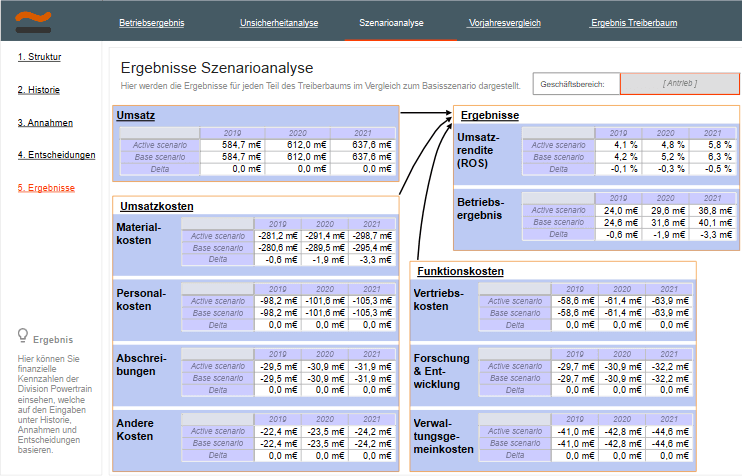Click the orange wave logo
The image size is (742, 476).
pos(33,22)
